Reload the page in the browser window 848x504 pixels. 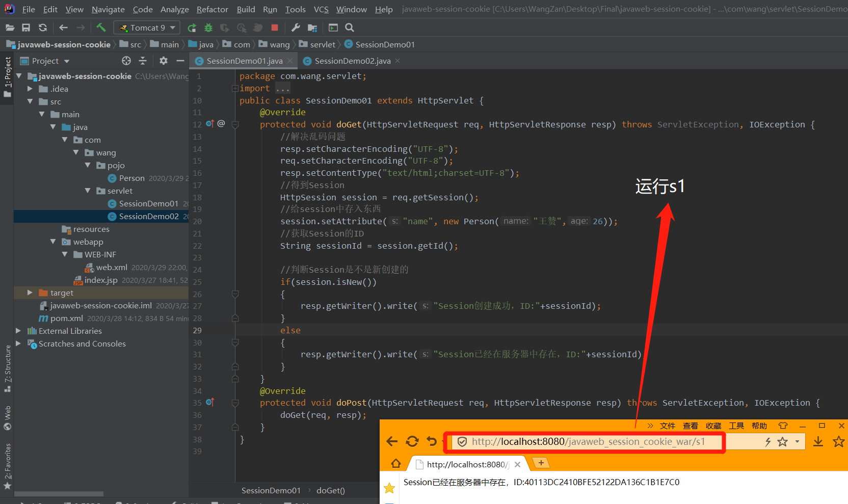412,441
